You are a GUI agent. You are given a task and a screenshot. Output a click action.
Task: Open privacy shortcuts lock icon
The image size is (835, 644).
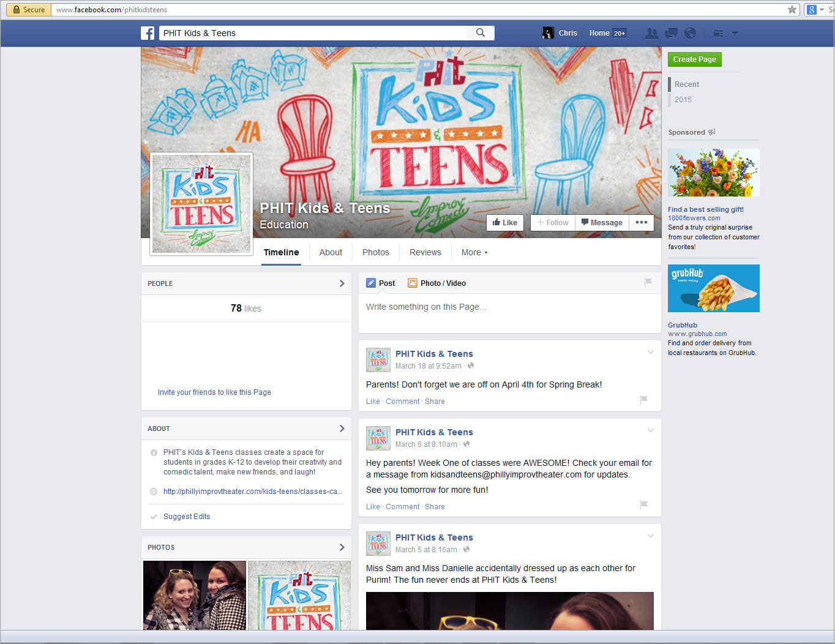tap(719, 33)
